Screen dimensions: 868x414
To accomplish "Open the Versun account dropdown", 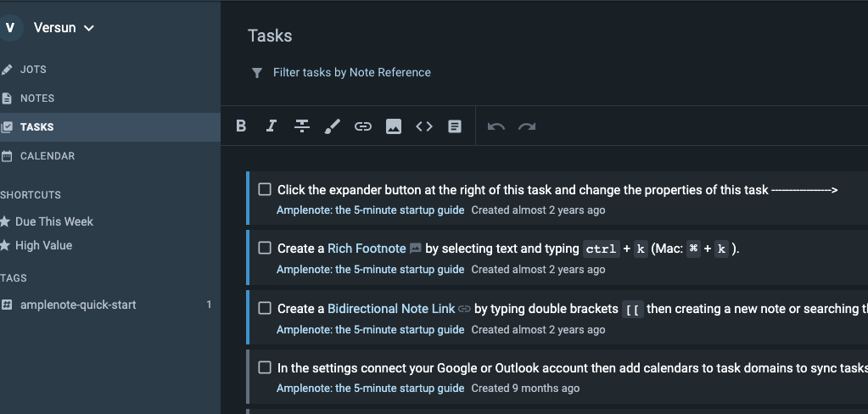I will click(64, 28).
